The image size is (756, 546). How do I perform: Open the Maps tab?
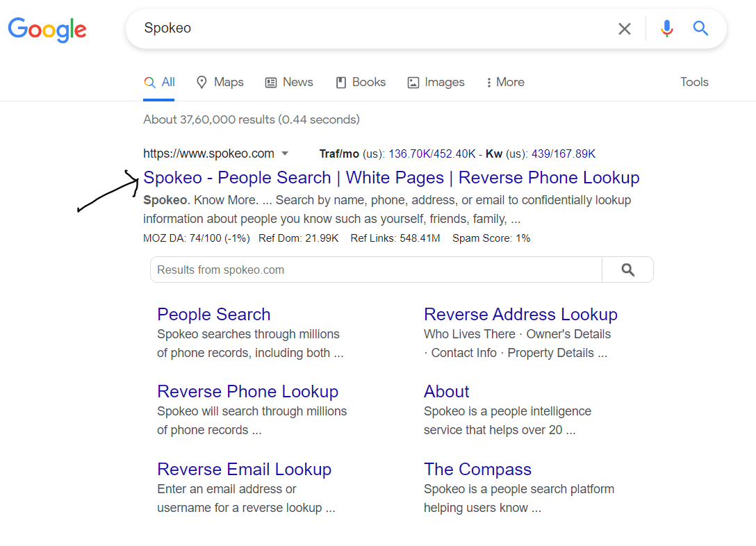[x=220, y=82]
